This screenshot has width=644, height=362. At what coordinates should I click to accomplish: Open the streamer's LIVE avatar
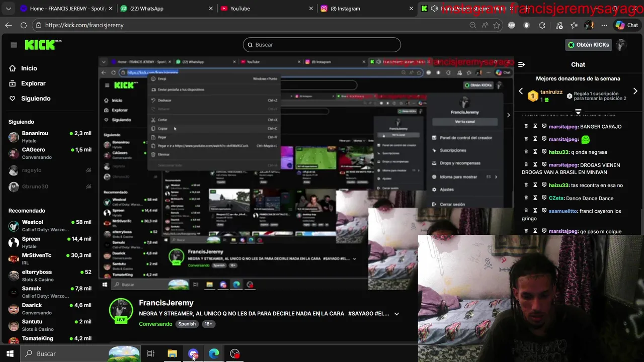(121, 311)
